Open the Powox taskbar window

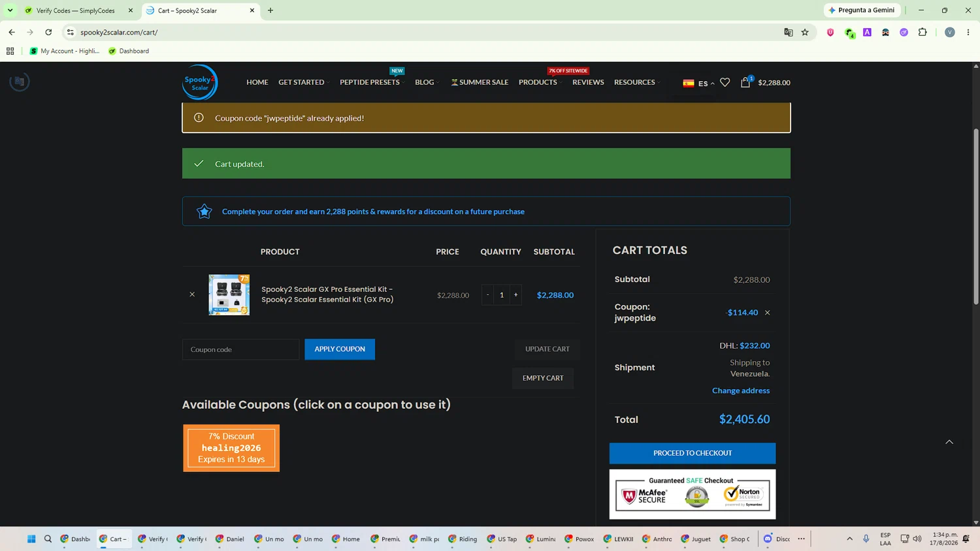tap(580, 539)
